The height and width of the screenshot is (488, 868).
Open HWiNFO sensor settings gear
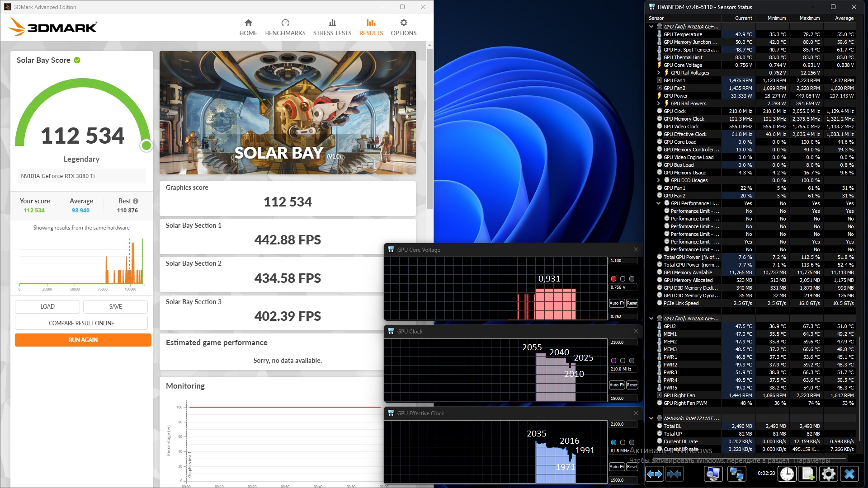(x=828, y=474)
